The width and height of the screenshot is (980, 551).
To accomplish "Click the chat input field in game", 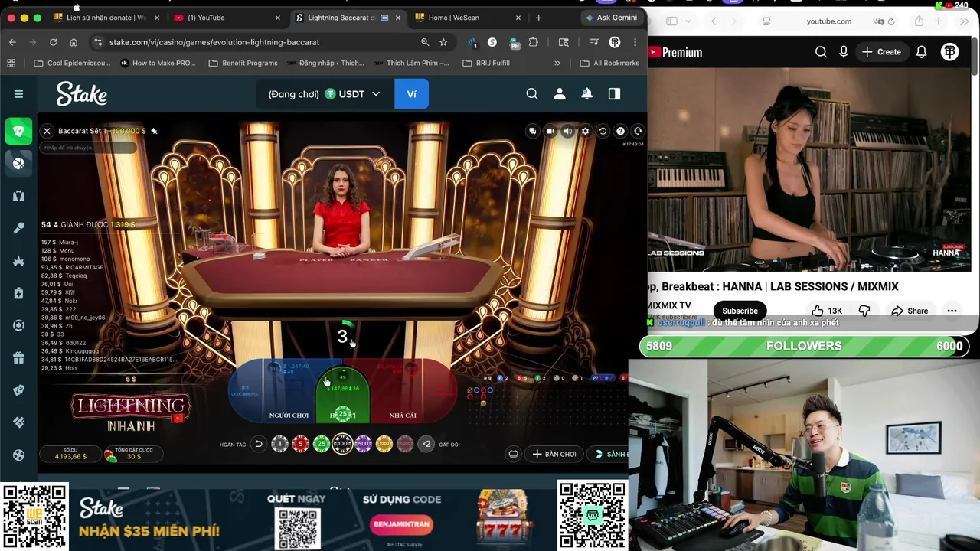I will pos(88,148).
